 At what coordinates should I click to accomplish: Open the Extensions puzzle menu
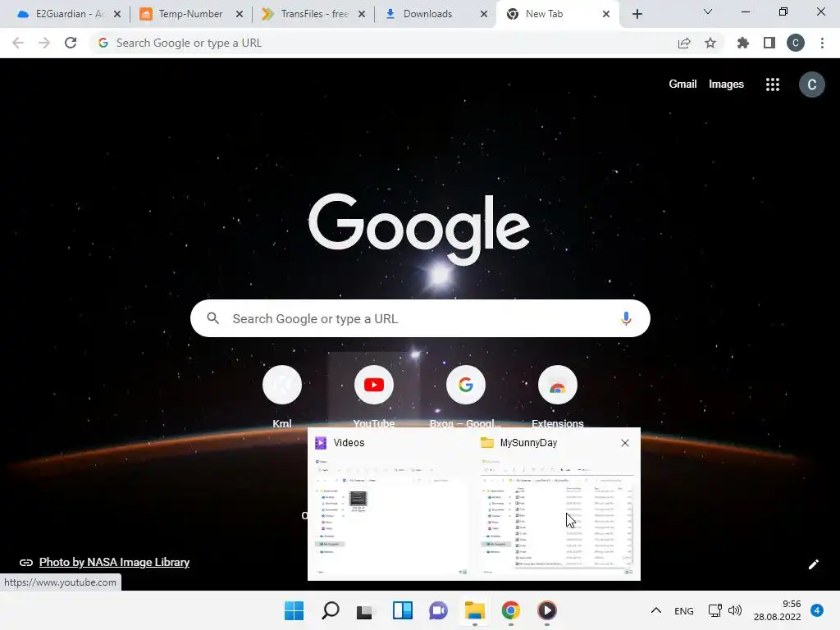point(742,43)
